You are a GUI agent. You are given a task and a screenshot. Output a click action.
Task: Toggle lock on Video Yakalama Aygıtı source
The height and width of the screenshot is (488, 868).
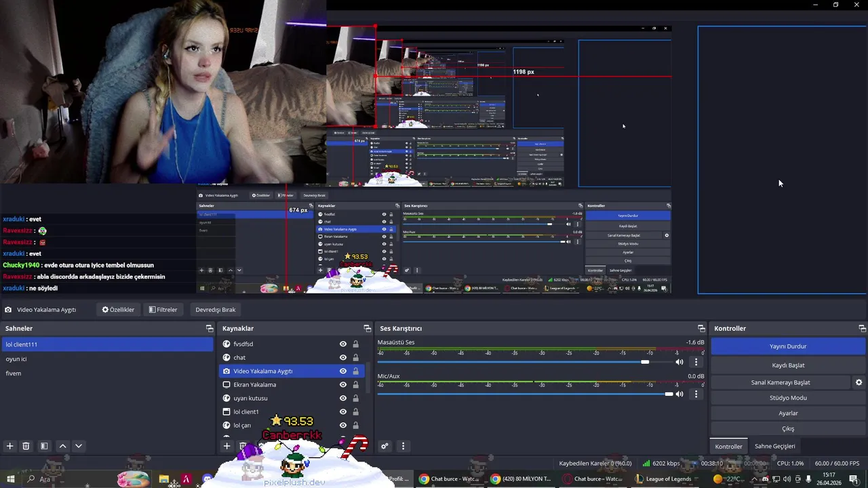(x=355, y=371)
